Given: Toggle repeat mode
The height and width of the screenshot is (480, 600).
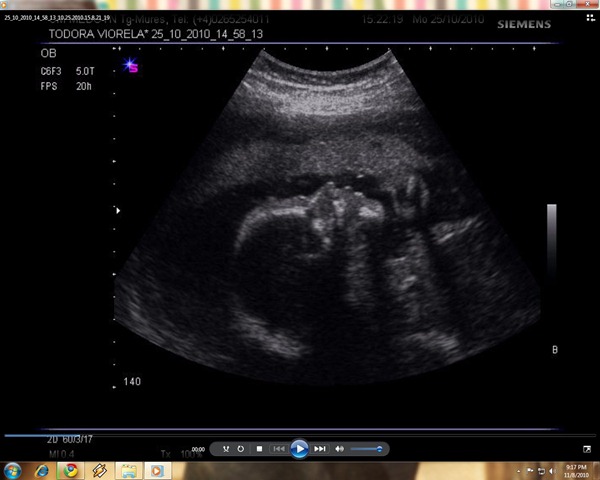Looking at the screenshot, I should pos(241,449).
